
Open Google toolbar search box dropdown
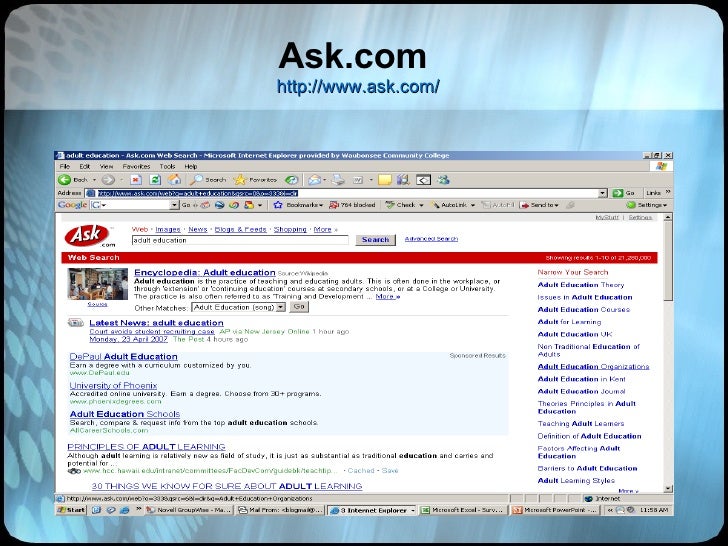coord(175,205)
